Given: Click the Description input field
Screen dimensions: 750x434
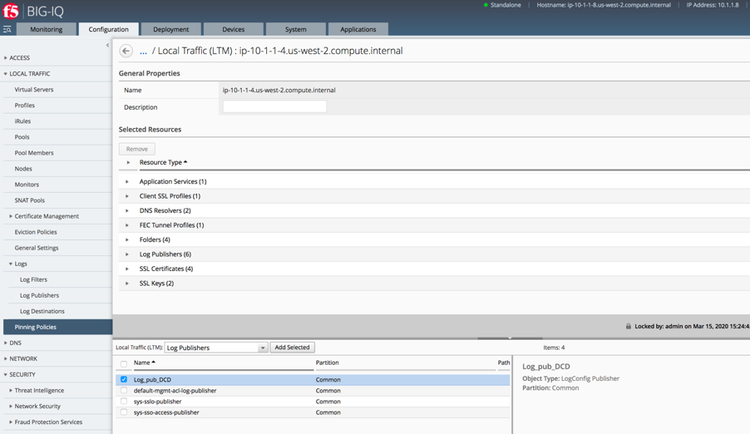Looking at the screenshot, I should click(x=275, y=107).
